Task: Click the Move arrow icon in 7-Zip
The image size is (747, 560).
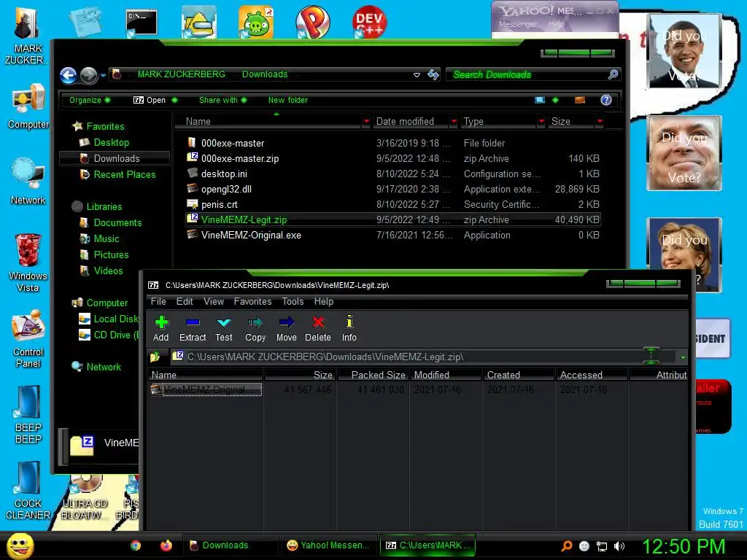Action: click(286, 329)
